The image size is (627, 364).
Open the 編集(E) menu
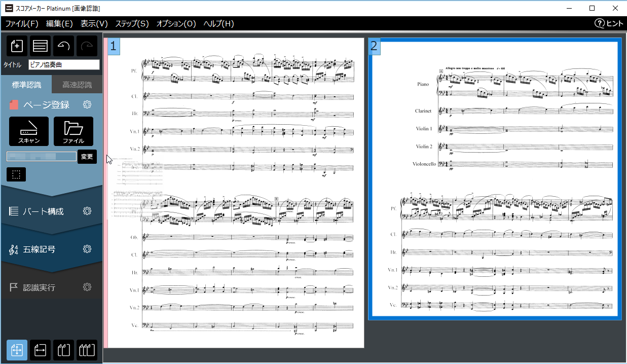tap(59, 23)
